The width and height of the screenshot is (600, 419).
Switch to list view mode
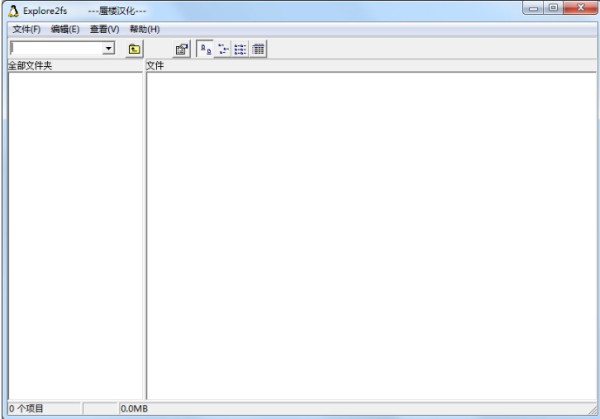pos(240,48)
